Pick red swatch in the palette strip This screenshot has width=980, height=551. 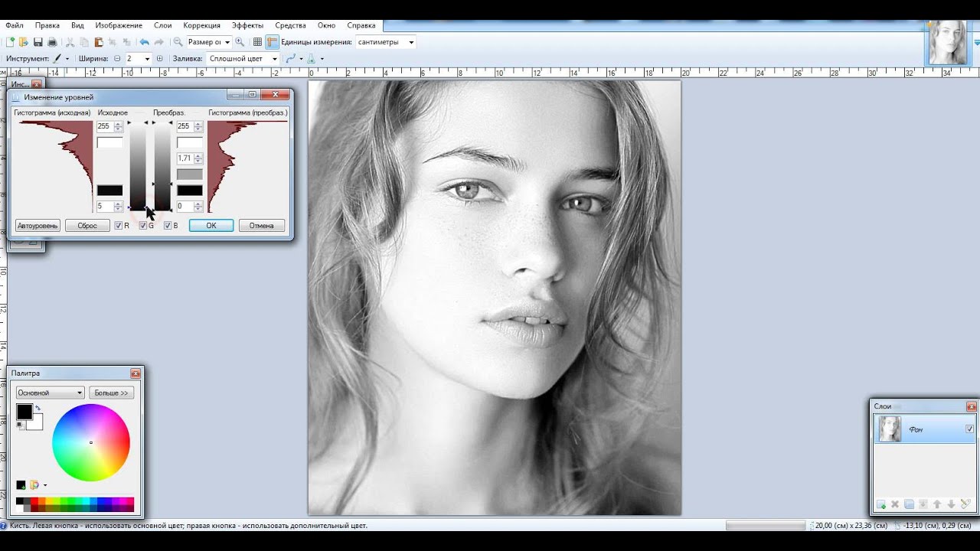(x=34, y=500)
